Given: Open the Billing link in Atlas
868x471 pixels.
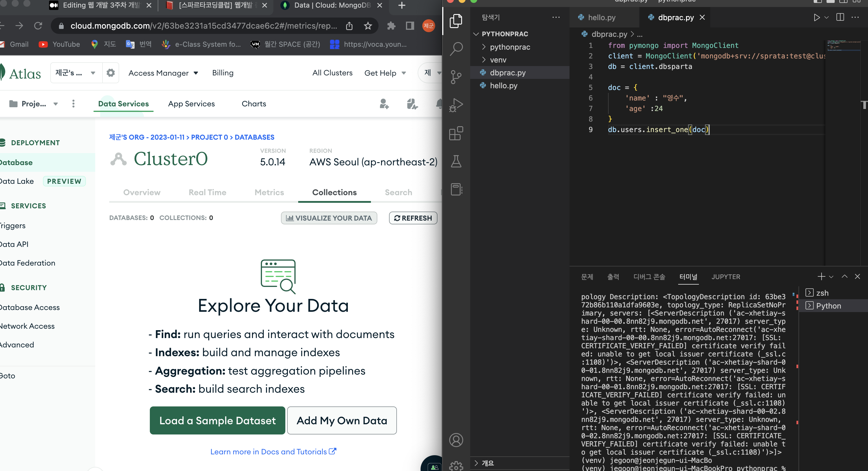Looking at the screenshot, I should (x=223, y=73).
